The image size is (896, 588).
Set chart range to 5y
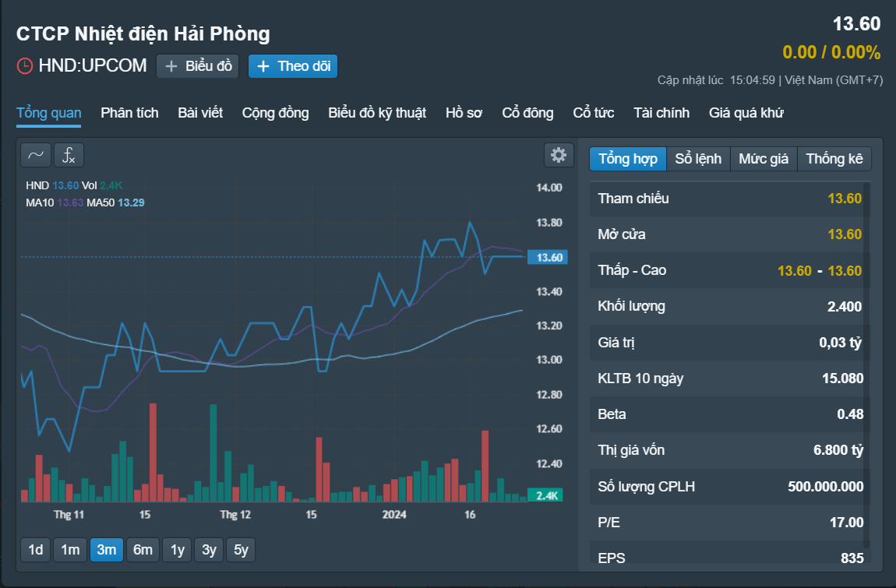(241, 550)
